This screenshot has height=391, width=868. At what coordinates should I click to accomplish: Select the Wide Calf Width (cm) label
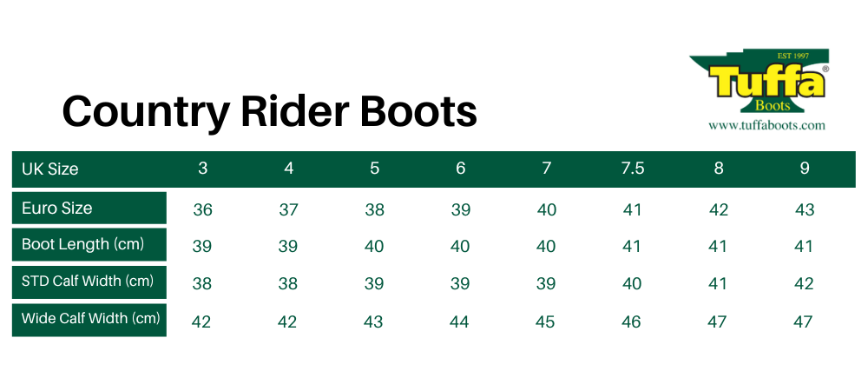coord(91,318)
